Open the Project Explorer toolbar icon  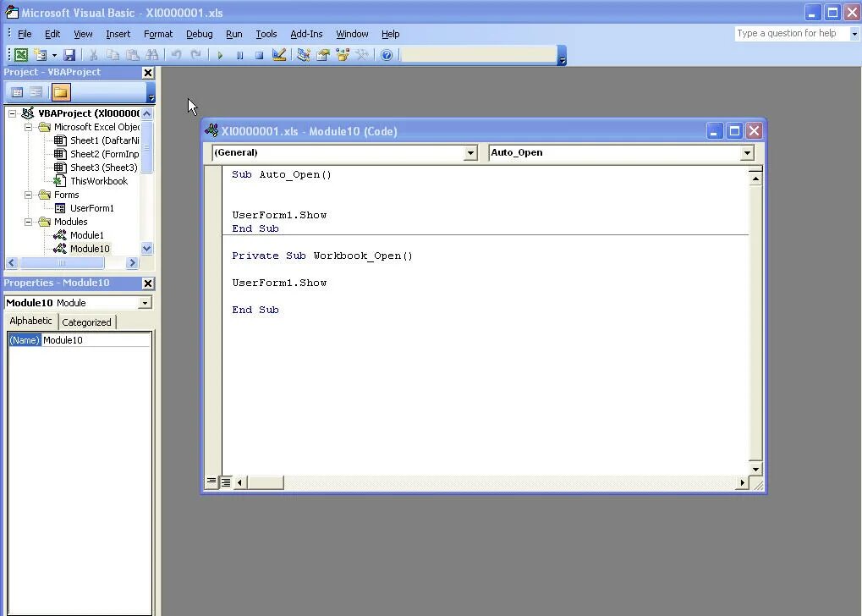click(304, 54)
